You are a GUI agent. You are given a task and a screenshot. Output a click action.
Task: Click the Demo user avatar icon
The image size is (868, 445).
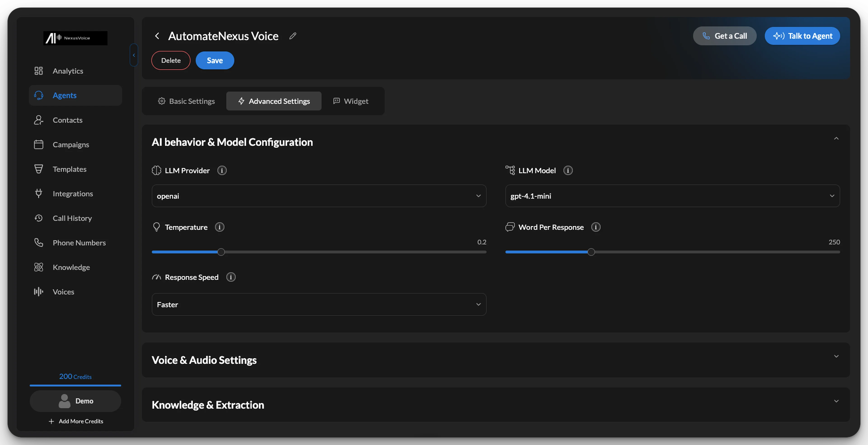click(64, 401)
